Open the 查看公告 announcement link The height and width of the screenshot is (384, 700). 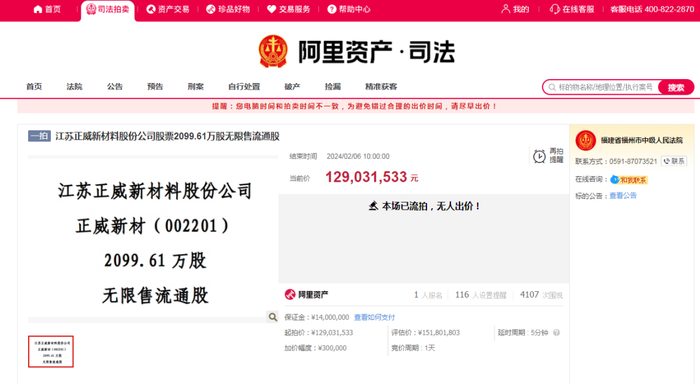[623, 196]
